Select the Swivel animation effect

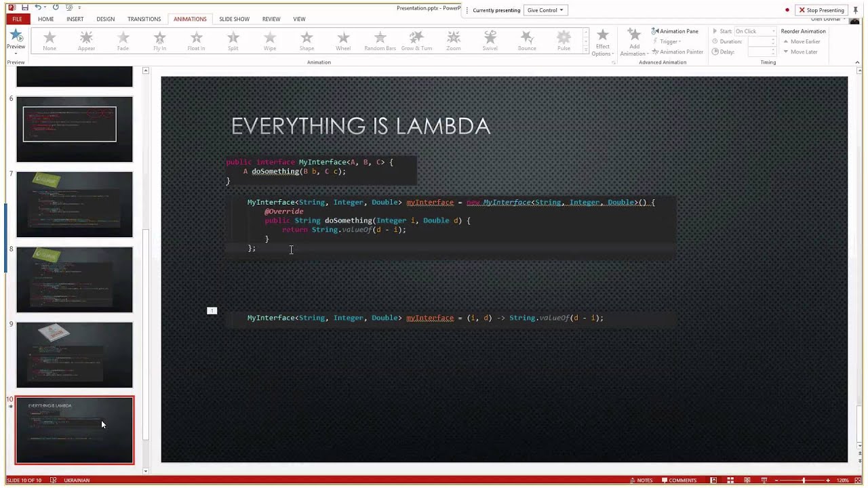[490, 41]
